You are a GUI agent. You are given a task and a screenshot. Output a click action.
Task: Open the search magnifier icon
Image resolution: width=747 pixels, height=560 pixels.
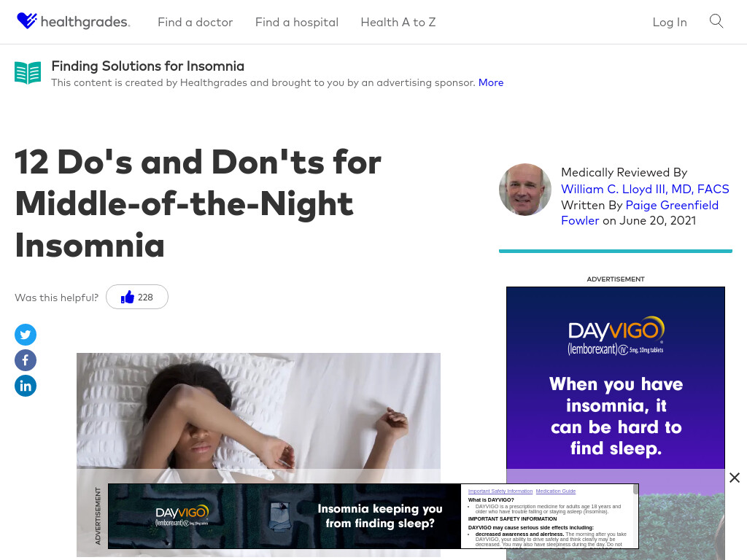[716, 21]
